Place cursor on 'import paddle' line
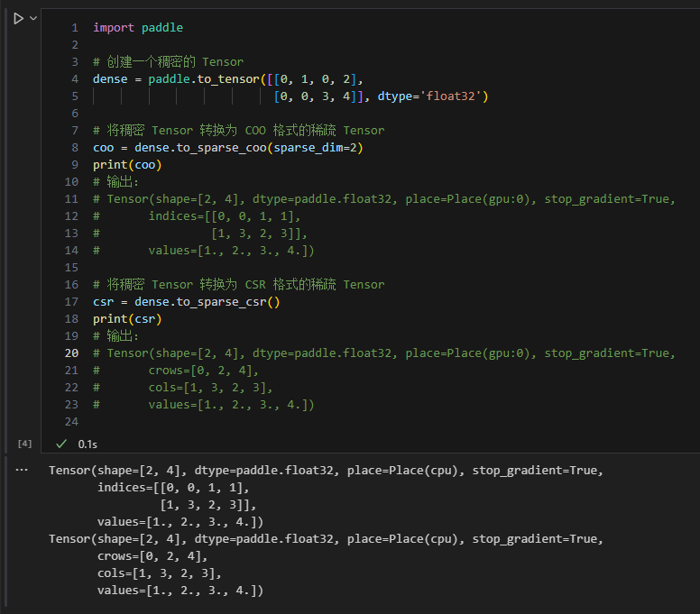 pyautogui.click(x=138, y=28)
